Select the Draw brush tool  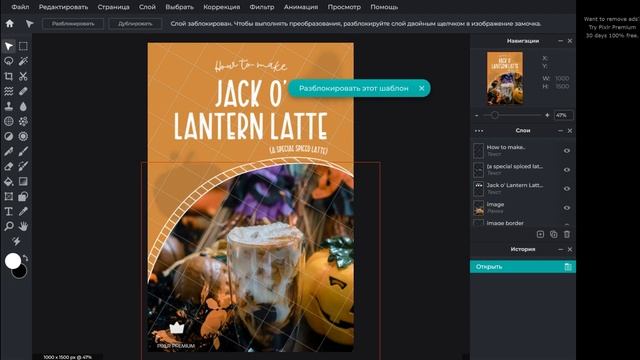click(x=23, y=151)
